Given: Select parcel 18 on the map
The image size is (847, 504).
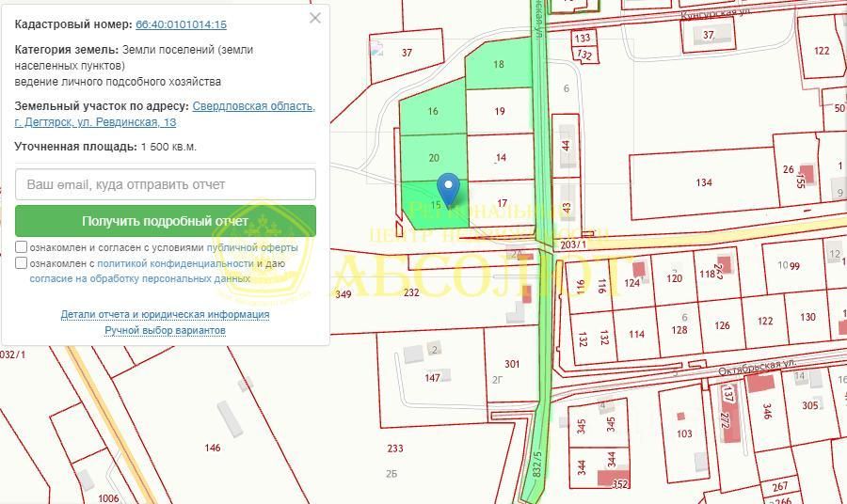Looking at the screenshot, I should [498, 64].
